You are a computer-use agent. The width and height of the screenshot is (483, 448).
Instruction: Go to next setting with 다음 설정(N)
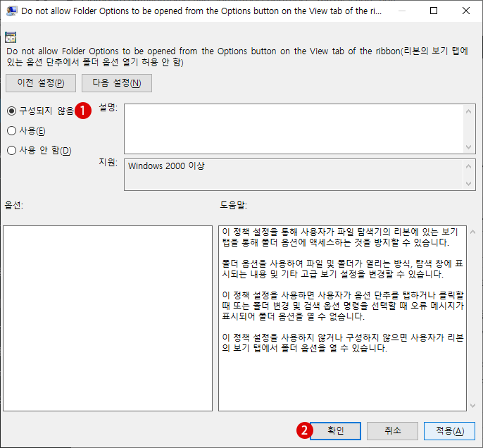tap(117, 83)
